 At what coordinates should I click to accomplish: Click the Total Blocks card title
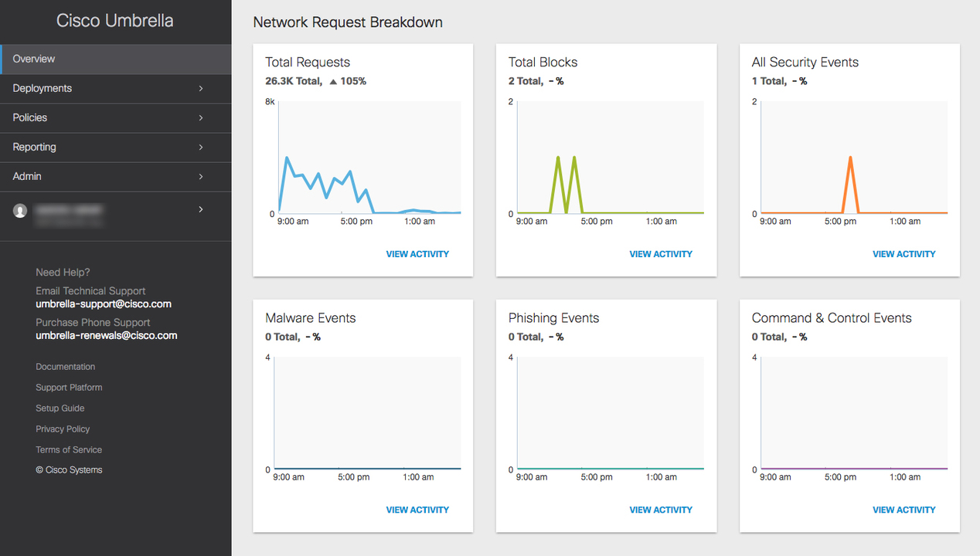543,63
